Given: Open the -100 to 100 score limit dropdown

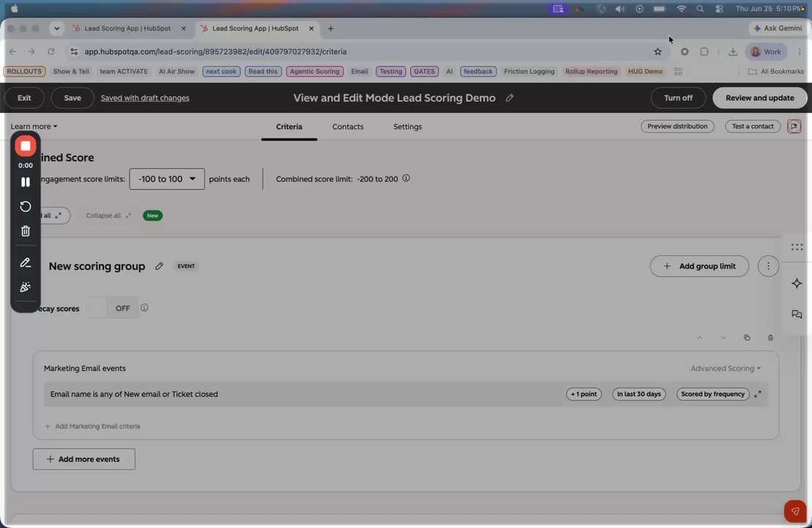Looking at the screenshot, I should (167, 179).
